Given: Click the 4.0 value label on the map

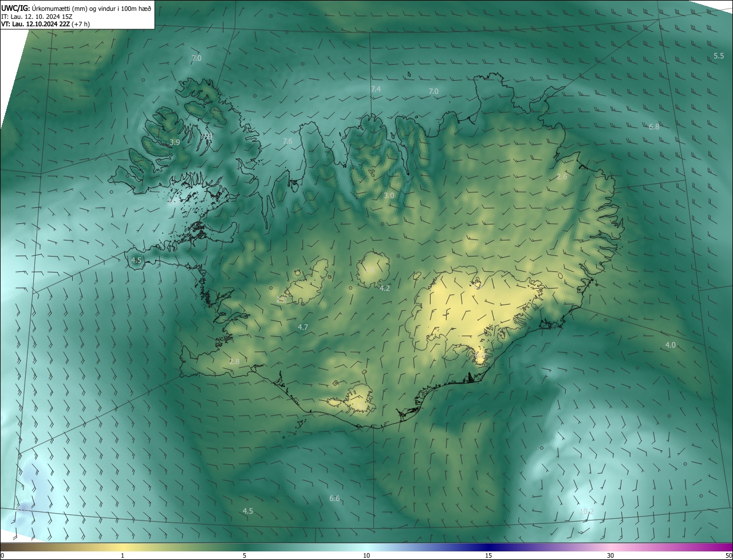Looking at the screenshot, I should pos(670,345).
